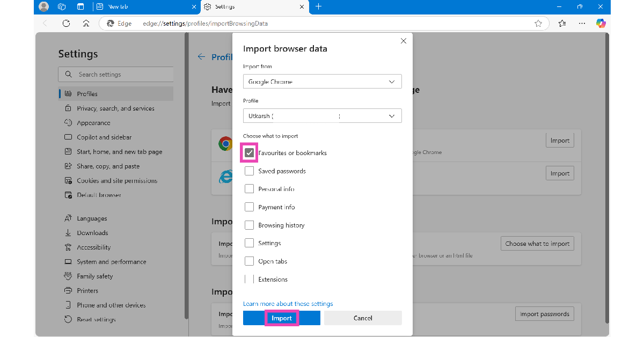Open the Edge ellipsis settings menu

click(x=582, y=23)
